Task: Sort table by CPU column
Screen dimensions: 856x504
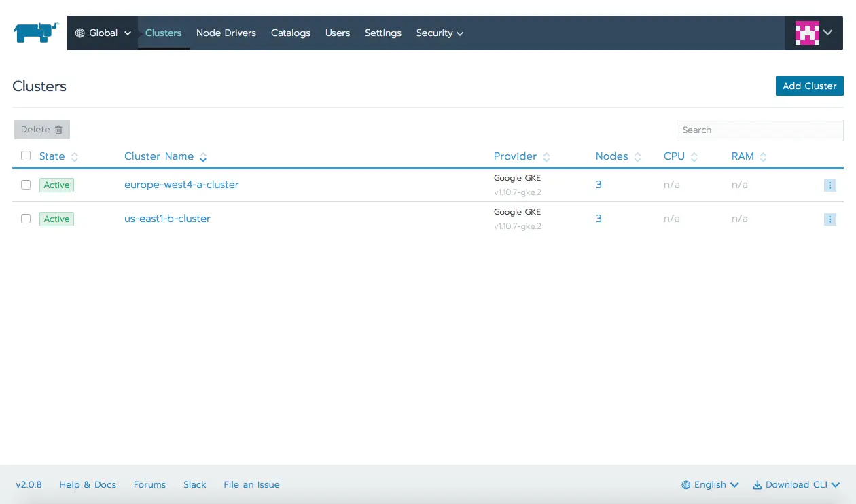Action: tap(681, 156)
